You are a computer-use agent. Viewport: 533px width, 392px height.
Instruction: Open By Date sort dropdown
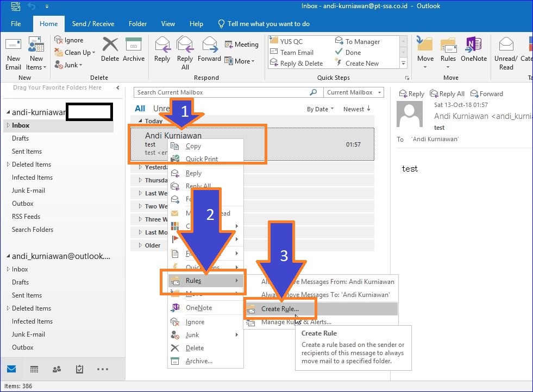320,109
